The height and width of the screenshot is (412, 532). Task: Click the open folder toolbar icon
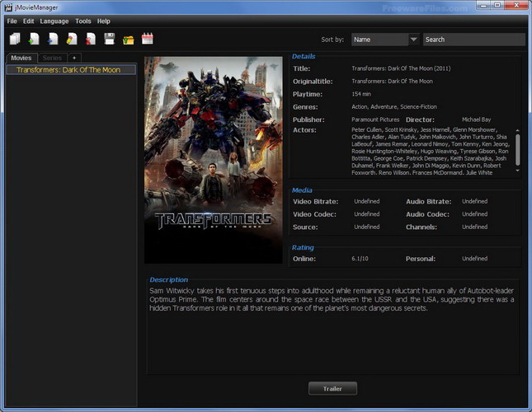(x=128, y=39)
